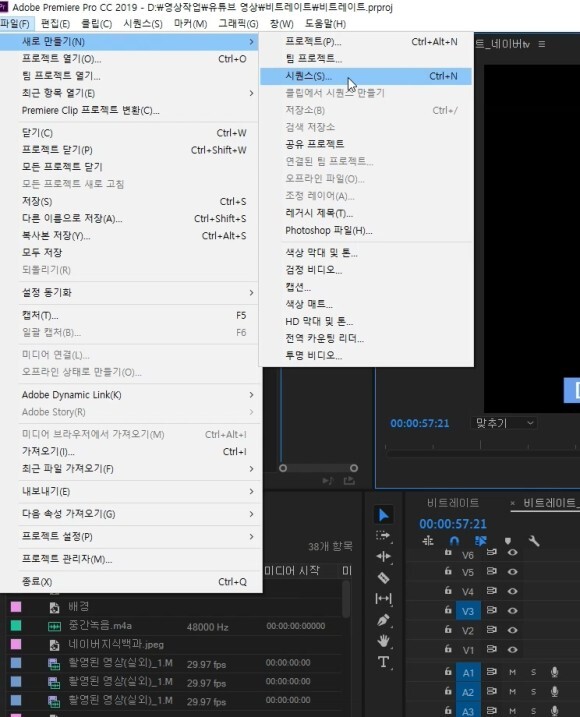This screenshot has width=580, height=717.
Task: Choose 시퀀스(S)... in the new submenu
Action: pyautogui.click(x=365, y=76)
